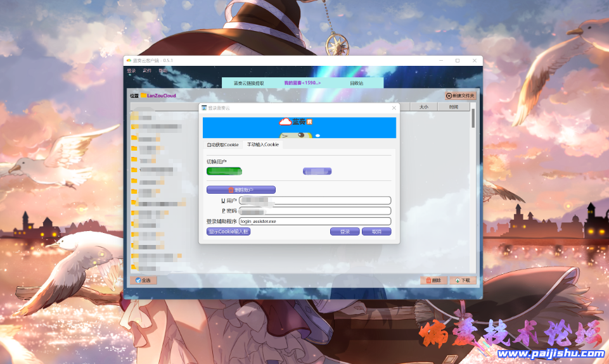This screenshot has height=364, width=609.
Task: Click the app icon in main title bar
Action: [x=128, y=60]
